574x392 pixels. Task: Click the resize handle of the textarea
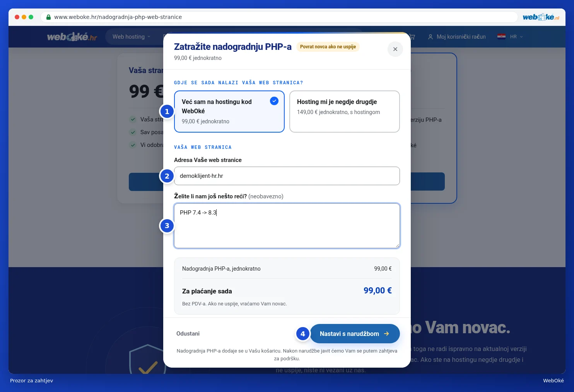coord(397,245)
